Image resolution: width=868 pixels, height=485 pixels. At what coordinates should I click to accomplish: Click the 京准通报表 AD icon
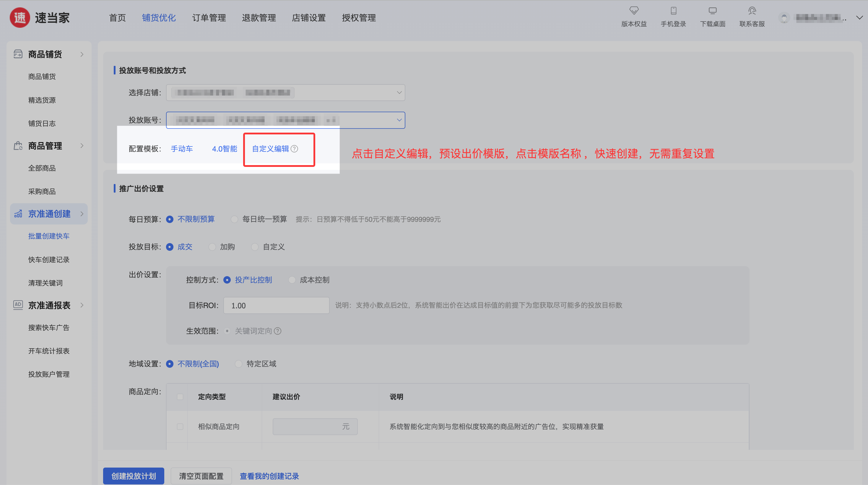(18, 305)
